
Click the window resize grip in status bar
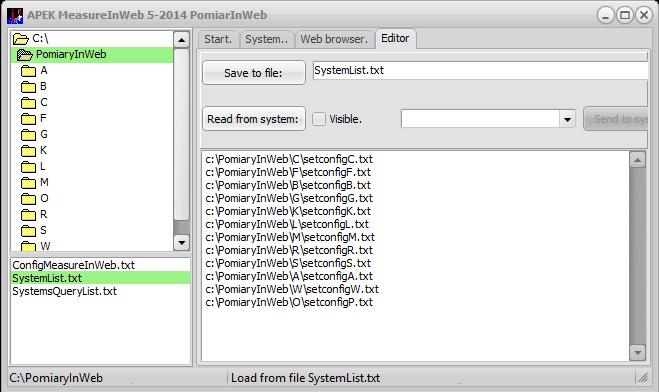tap(643, 378)
